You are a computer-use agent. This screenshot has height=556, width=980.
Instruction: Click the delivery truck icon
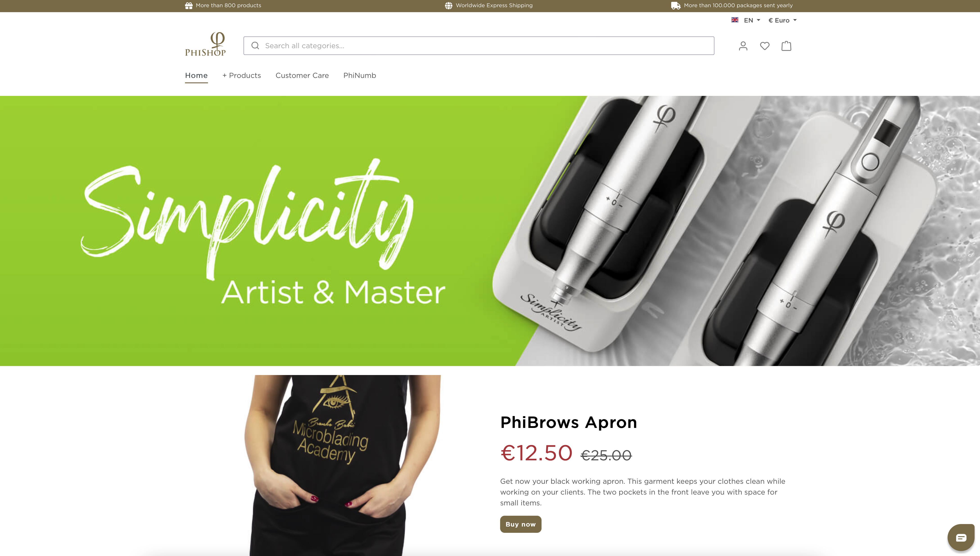point(676,5)
